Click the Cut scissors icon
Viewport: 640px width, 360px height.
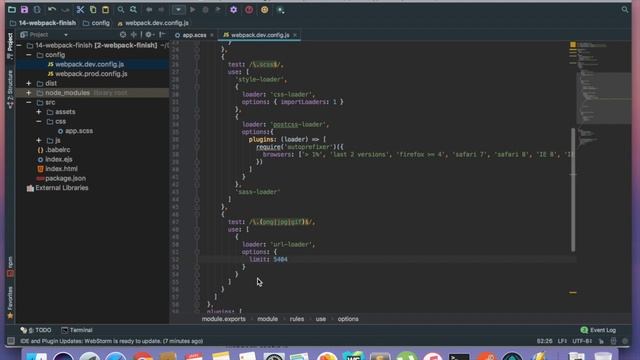(x=80, y=9)
